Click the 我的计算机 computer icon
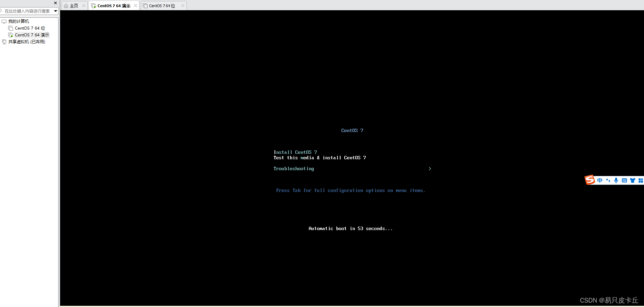The image size is (644, 307). 4,21
